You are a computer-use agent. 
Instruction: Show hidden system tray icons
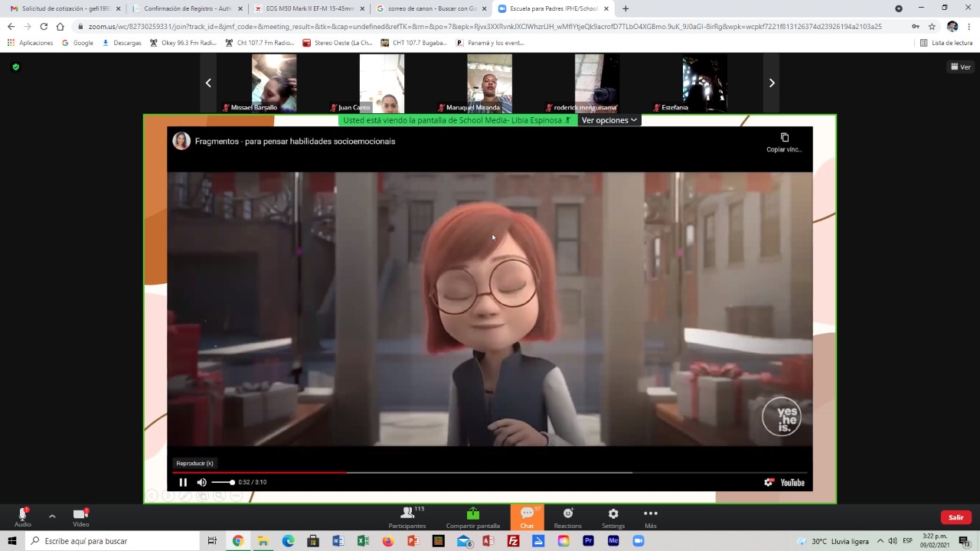[880, 541]
